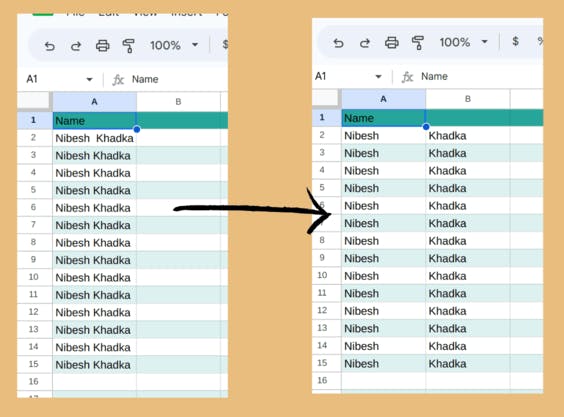Select paint format tool in left sheet

click(128, 46)
